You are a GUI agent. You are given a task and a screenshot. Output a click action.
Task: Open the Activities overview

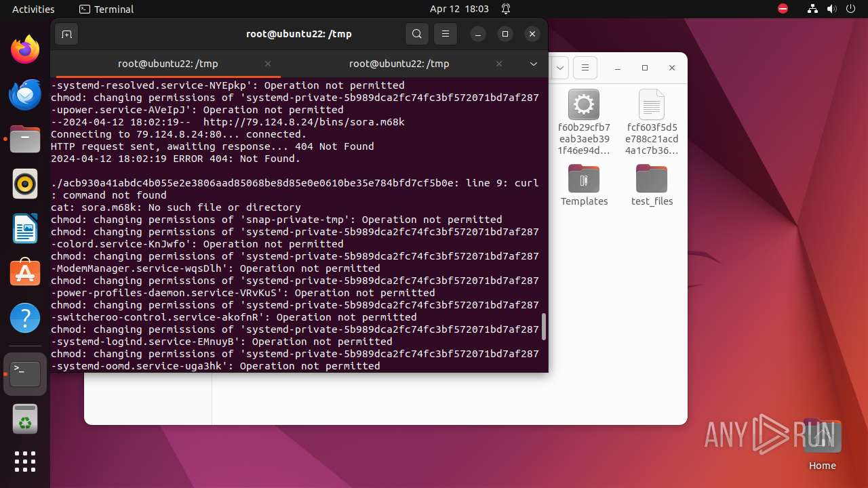coord(33,9)
